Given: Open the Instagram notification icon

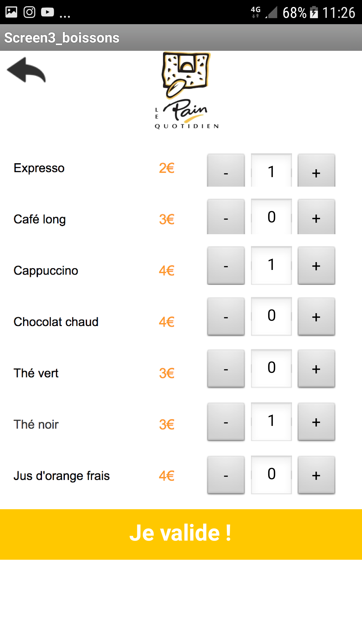Looking at the screenshot, I should pyautogui.click(x=29, y=12).
